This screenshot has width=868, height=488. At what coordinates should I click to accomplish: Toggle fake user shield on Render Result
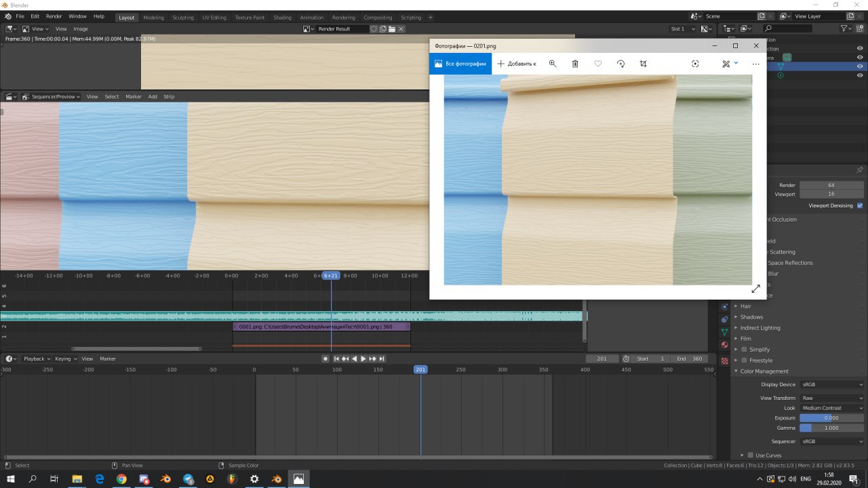point(374,29)
